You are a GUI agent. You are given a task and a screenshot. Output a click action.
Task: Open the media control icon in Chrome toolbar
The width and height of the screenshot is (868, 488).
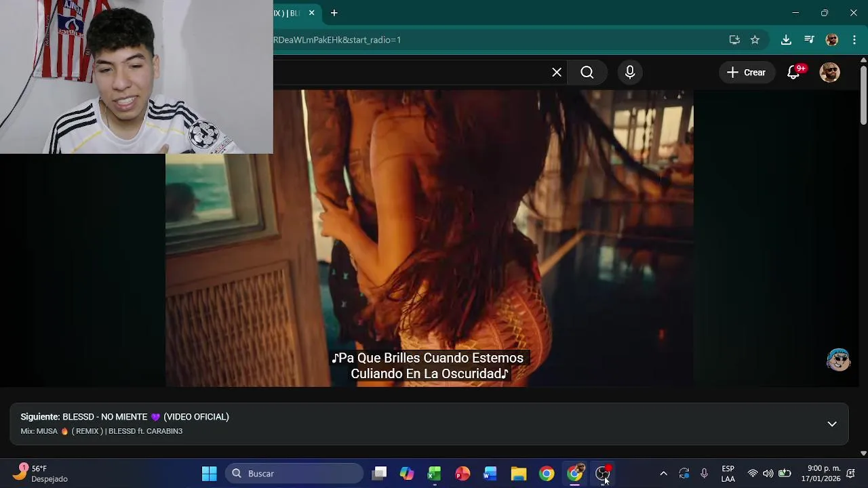[x=809, y=40]
